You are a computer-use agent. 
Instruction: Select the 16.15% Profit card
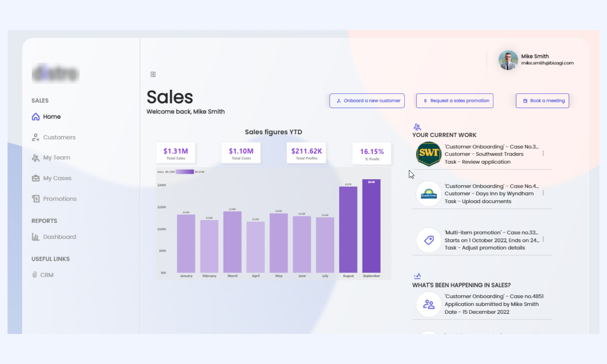point(372,153)
